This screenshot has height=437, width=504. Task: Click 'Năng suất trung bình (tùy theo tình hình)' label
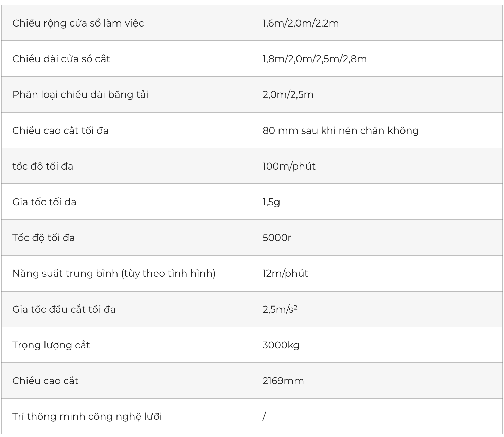(x=114, y=273)
